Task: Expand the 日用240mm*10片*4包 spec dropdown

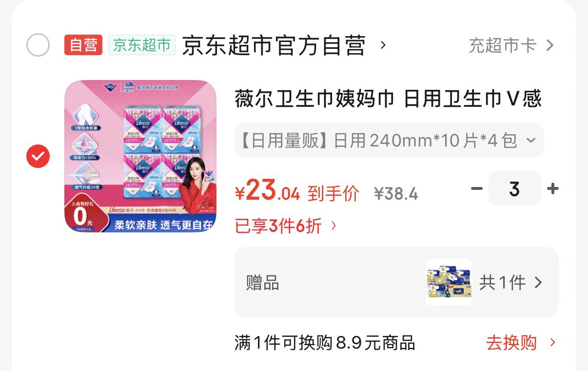Action: (389, 141)
